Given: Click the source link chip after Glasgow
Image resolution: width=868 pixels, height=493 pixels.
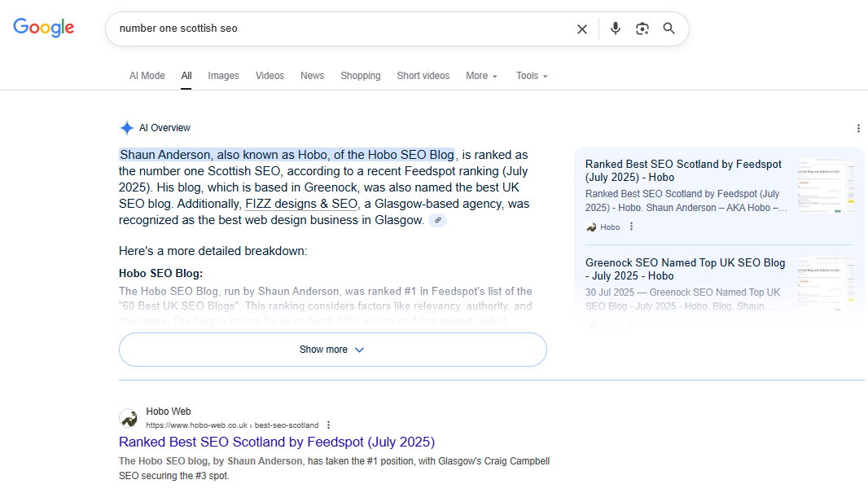Looking at the screenshot, I should pyautogui.click(x=438, y=221).
